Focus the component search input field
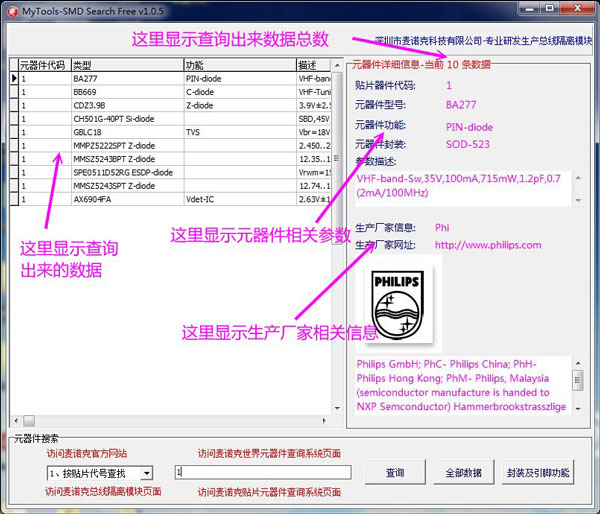This screenshot has width=600, height=514. pyautogui.click(x=263, y=472)
